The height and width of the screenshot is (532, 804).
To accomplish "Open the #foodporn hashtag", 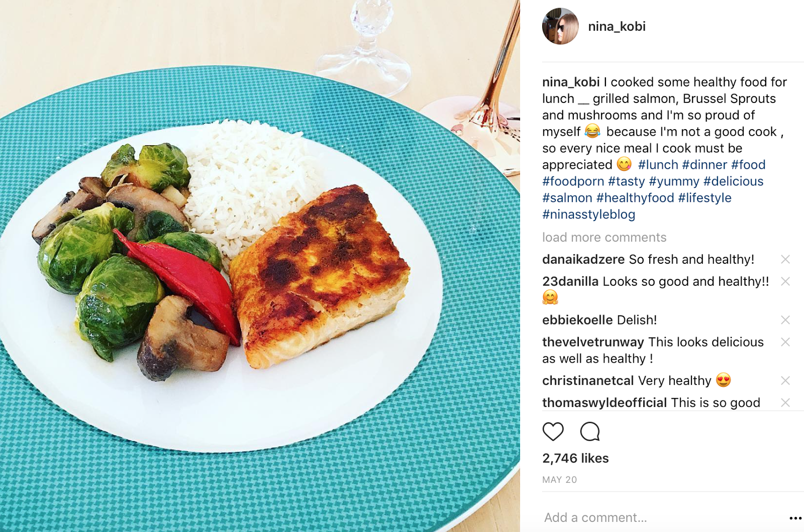I will tap(573, 181).
